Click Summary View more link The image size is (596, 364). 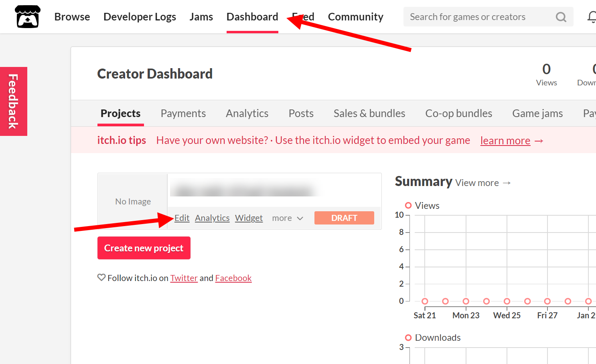click(x=483, y=183)
